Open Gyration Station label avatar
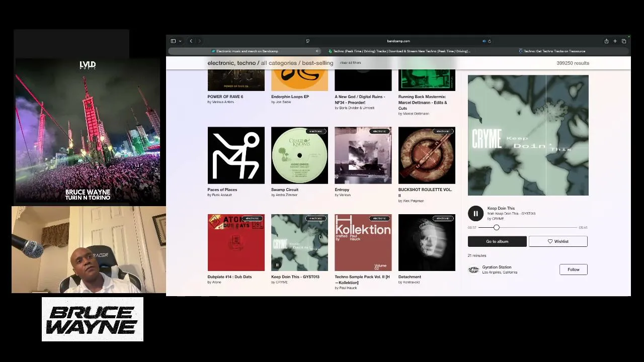Screen dimensions: 644x362 (x=473, y=269)
